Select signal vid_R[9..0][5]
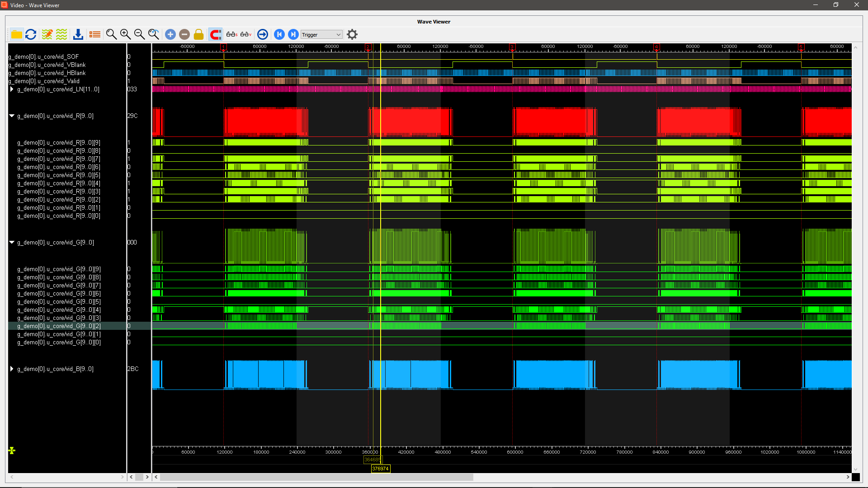868x488 pixels. 59,175
